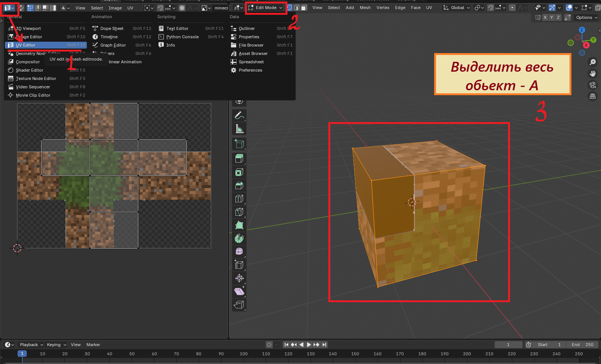Toggle X axis mesh symmetry

545,17
